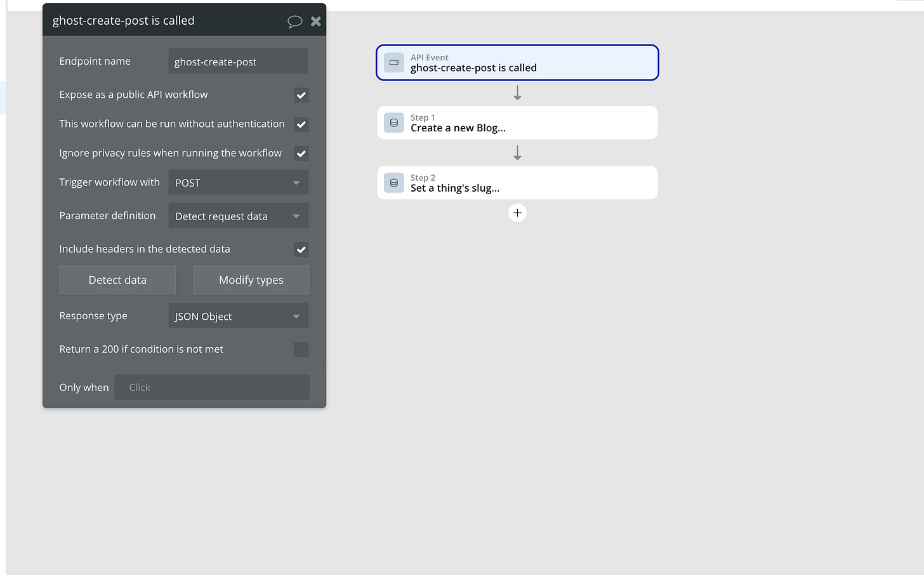Select Step 1 Create a new Blog
This screenshot has width=924, height=575.
pos(517,122)
